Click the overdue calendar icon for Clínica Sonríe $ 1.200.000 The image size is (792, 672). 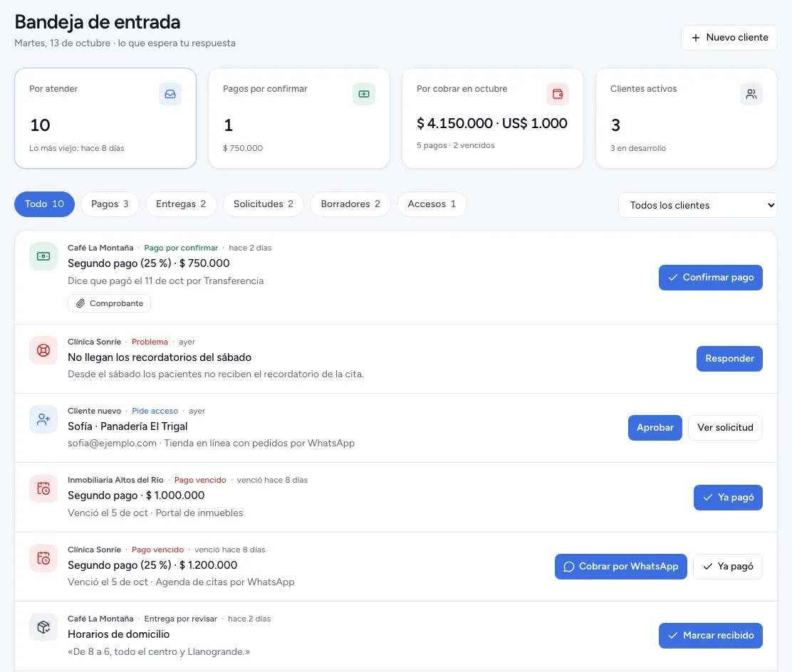click(43, 558)
